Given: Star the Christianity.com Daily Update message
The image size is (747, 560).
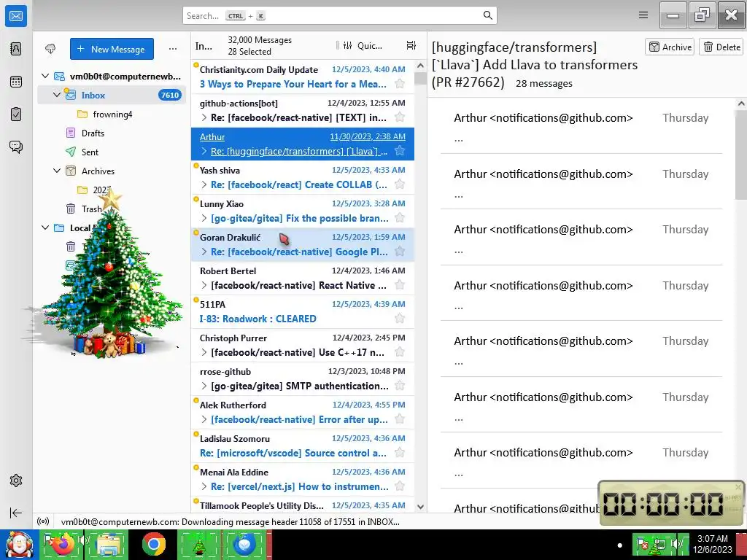Looking at the screenshot, I should tap(400, 84).
